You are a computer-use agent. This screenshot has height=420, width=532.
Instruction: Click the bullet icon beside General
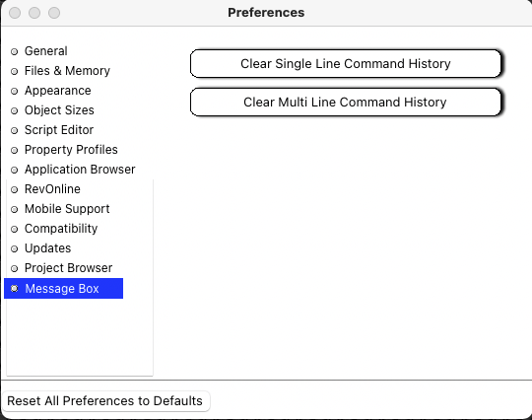tap(14, 51)
